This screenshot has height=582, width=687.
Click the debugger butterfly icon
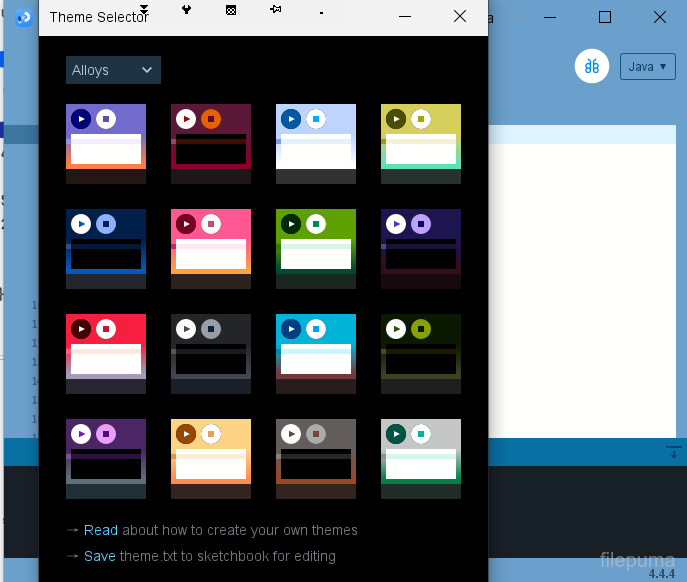[x=592, y=66]
